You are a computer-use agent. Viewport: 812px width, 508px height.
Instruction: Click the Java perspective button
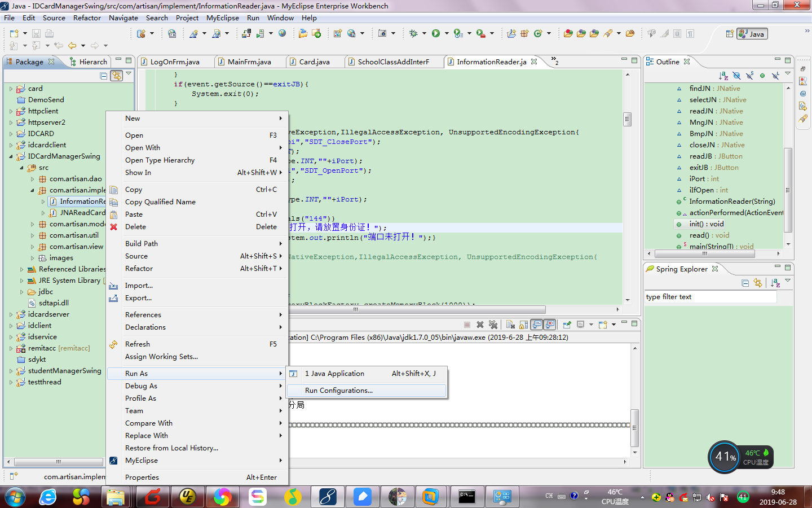pyautogui.click(x=752, y=34)
